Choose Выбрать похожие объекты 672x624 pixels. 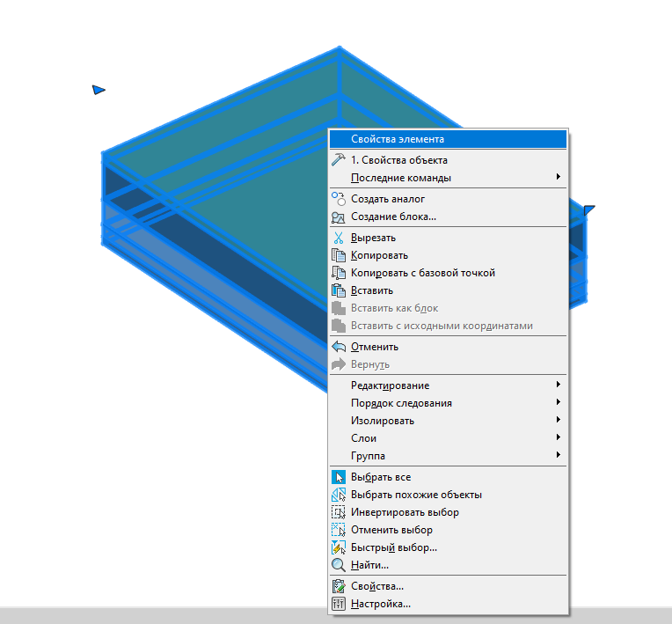[x=416, y=495]
